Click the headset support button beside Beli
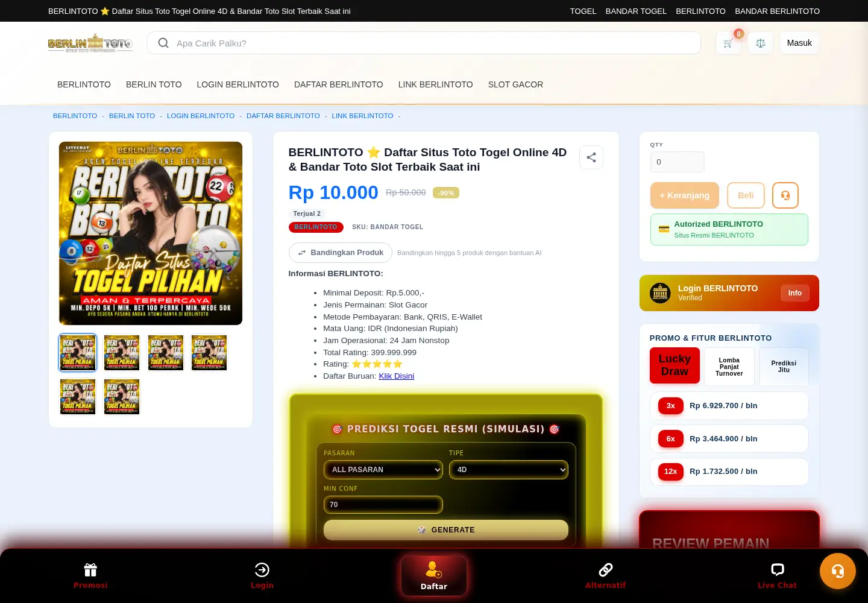 [x=785, y=195]
